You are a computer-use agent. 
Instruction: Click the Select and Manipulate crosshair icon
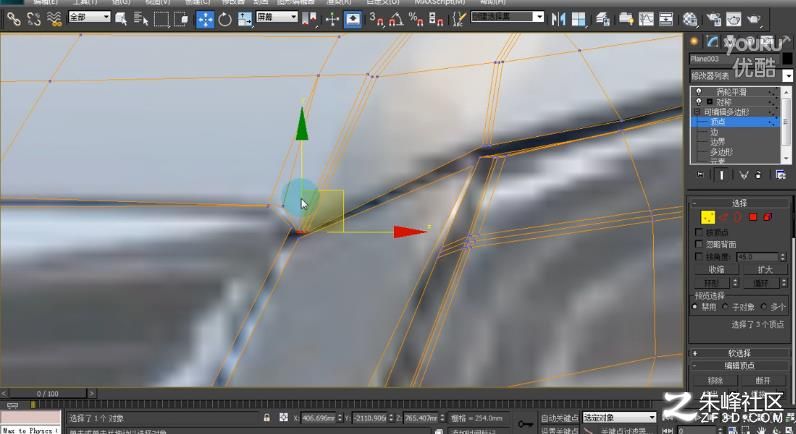tap(333, 19)
